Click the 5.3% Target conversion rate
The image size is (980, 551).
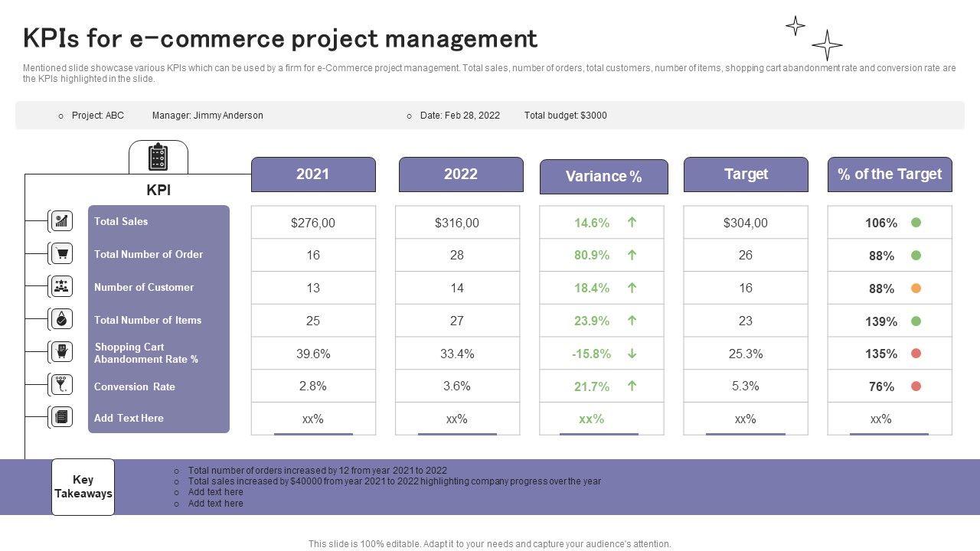(x=746, y=386)
